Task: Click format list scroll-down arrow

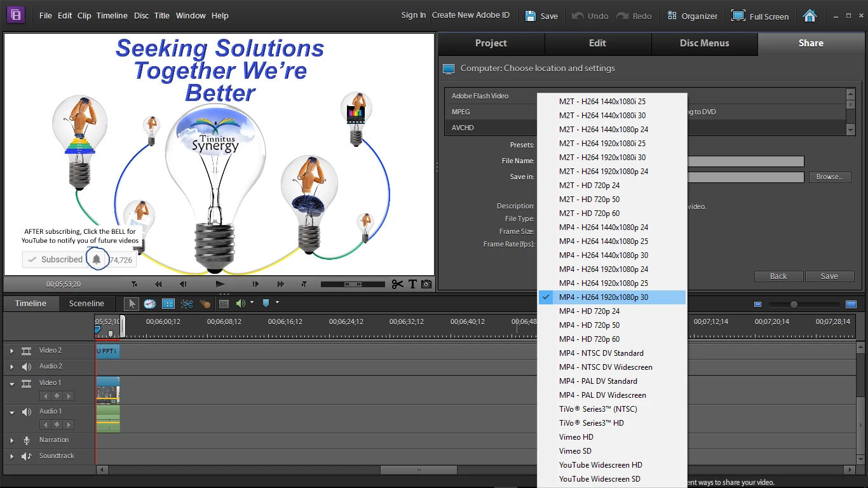Action: pos(851,130)
